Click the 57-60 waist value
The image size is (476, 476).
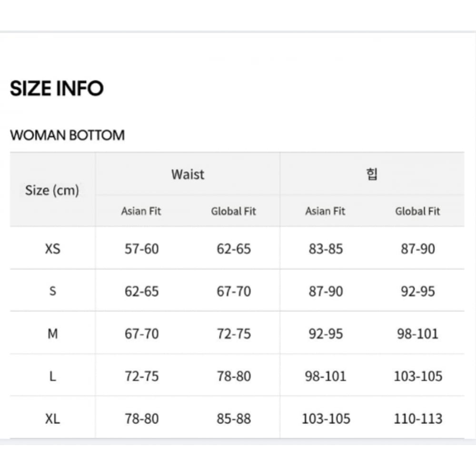tap(141, 248)
